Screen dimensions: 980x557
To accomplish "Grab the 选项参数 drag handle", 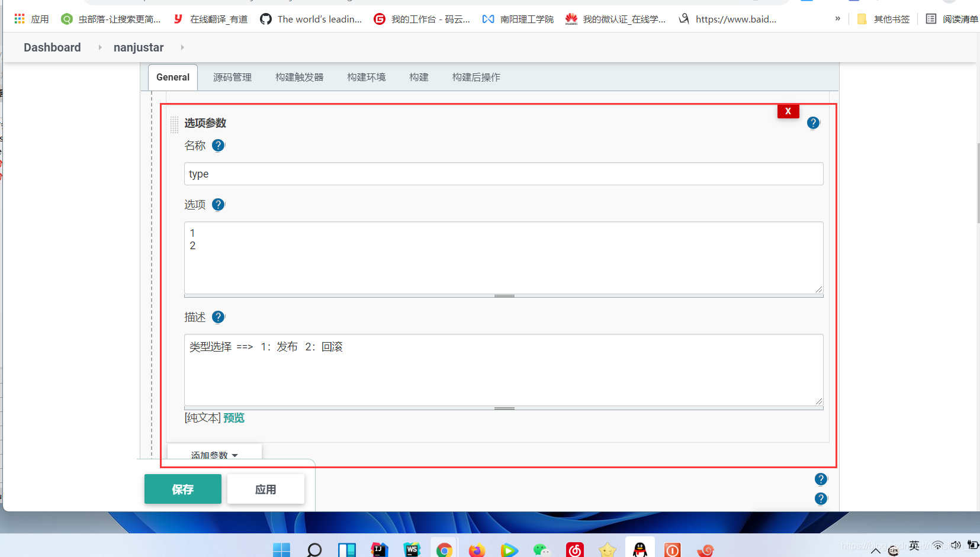I will [174, 124].
